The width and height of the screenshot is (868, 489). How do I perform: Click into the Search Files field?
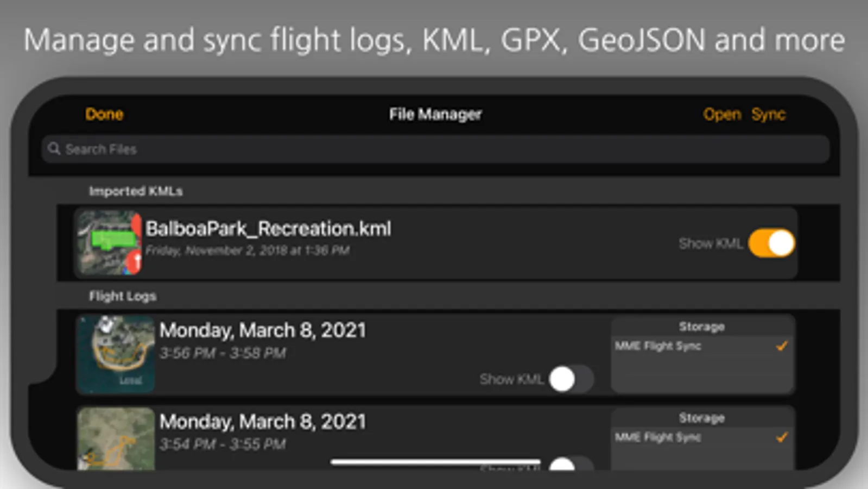coord(434,149)
